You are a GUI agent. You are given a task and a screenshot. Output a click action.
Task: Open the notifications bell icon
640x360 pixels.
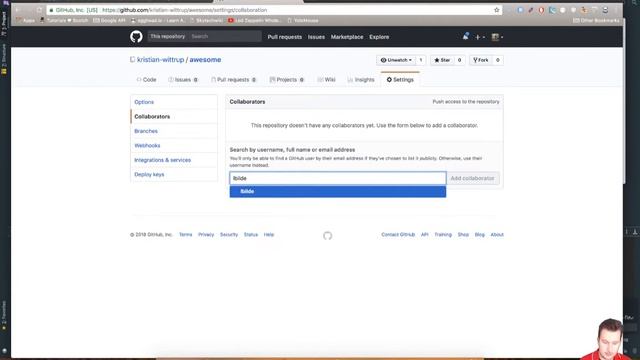[466, 37]
